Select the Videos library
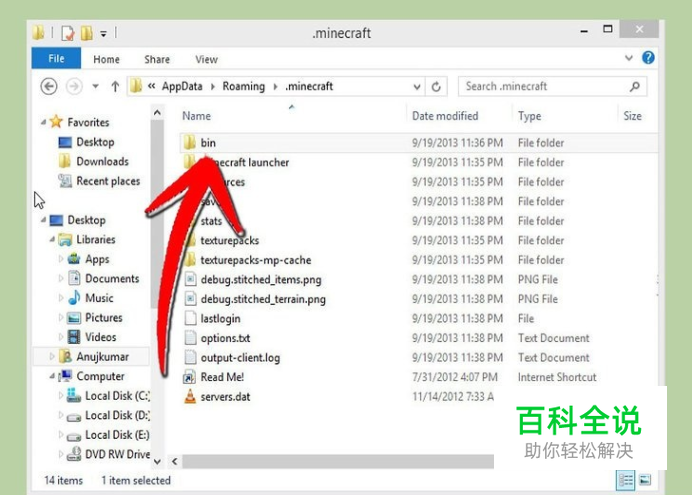 (x=92, y=337)
